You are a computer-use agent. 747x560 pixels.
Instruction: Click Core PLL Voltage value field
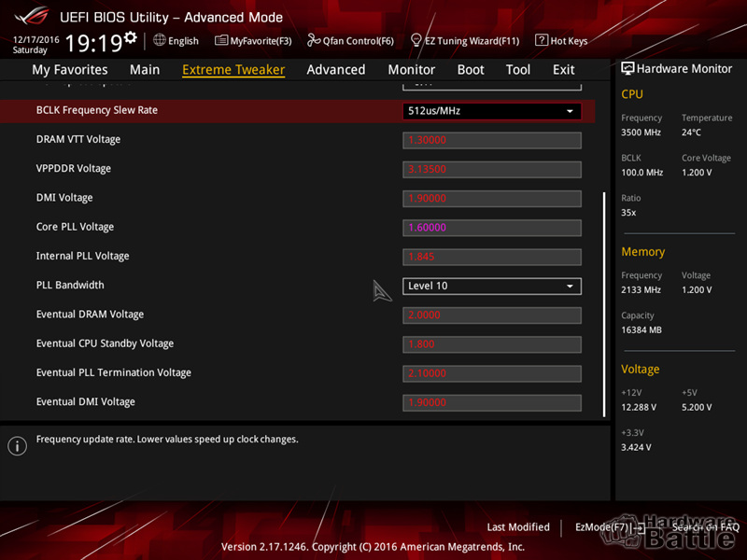(x=492, y=228)
